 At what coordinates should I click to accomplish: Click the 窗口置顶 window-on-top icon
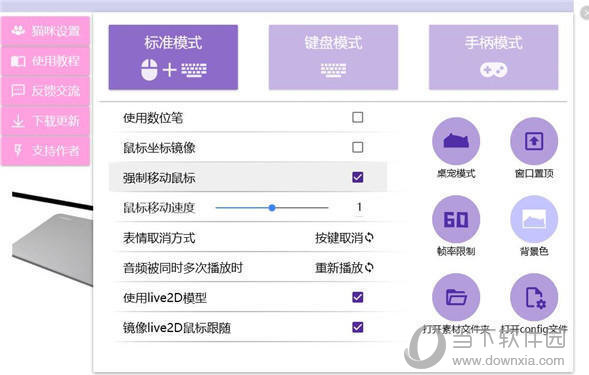[x=534, y=141]
